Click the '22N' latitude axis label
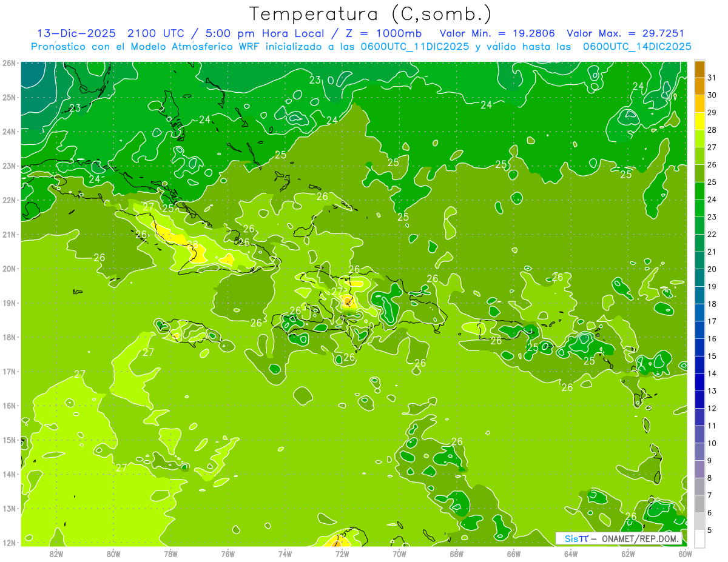The image size is (728, 562). coord(9,200)
